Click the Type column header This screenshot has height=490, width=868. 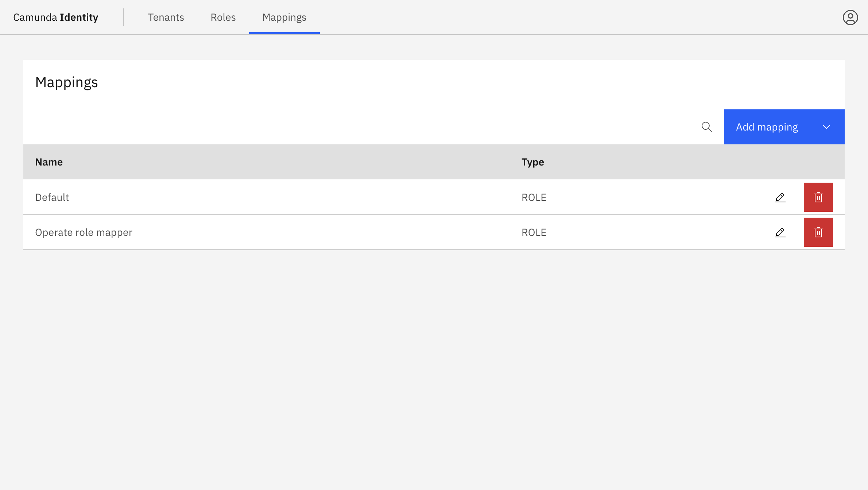click(532, 162)
